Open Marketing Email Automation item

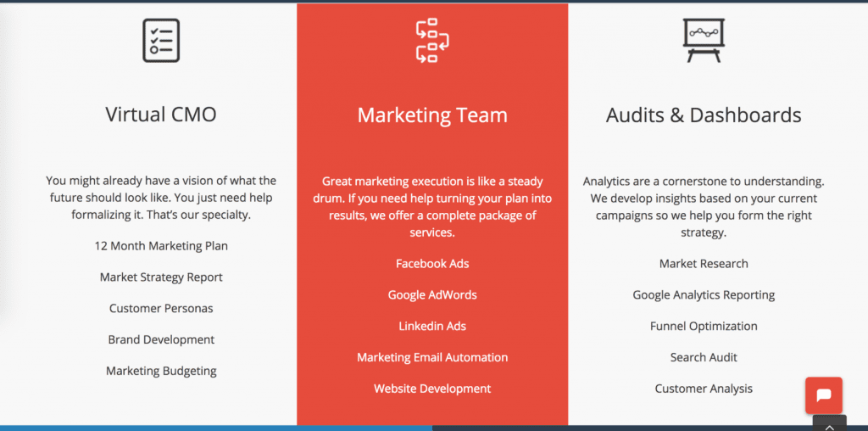click(x=432, y=357)
